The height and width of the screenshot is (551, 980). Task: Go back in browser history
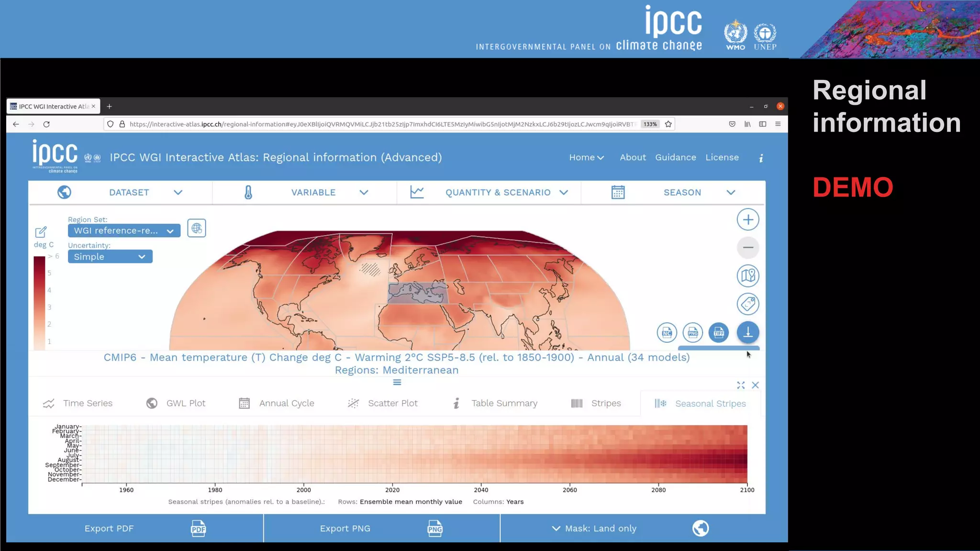16,124
